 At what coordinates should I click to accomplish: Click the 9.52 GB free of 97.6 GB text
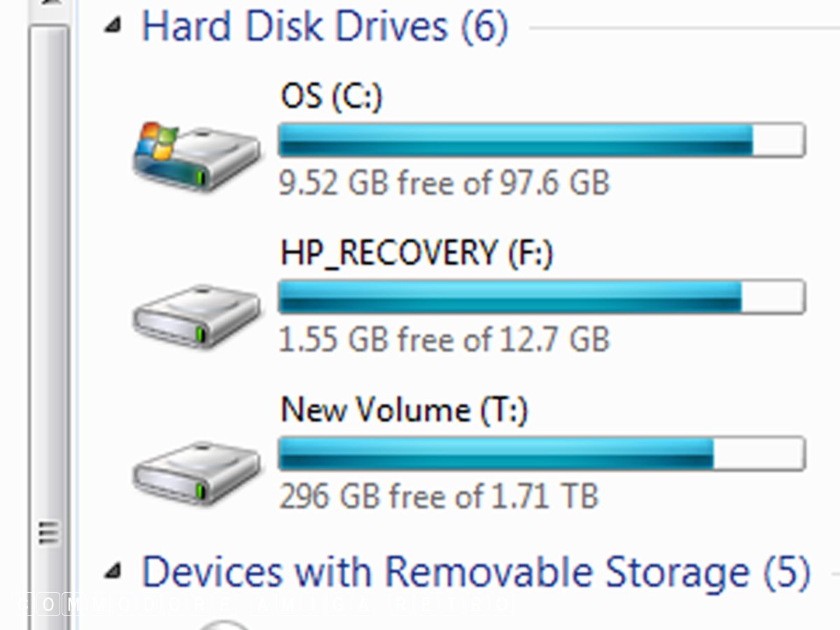point(444,183)
